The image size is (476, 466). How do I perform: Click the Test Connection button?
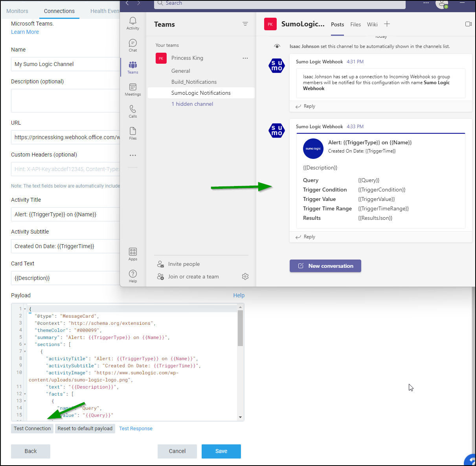pos(32,429)
